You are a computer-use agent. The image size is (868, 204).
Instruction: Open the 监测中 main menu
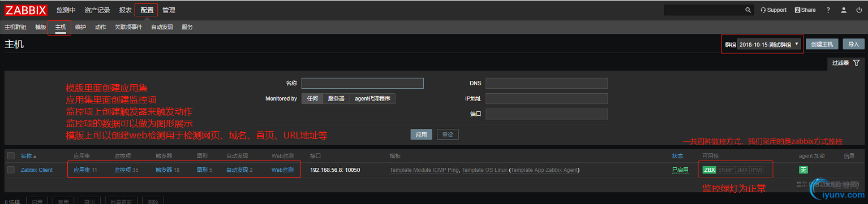point(66,10)
